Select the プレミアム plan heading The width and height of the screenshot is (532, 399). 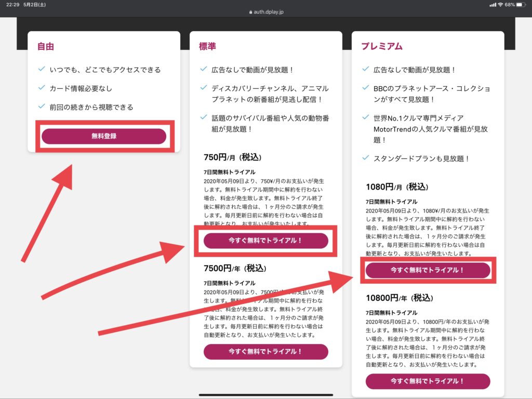tap(382, 46)
